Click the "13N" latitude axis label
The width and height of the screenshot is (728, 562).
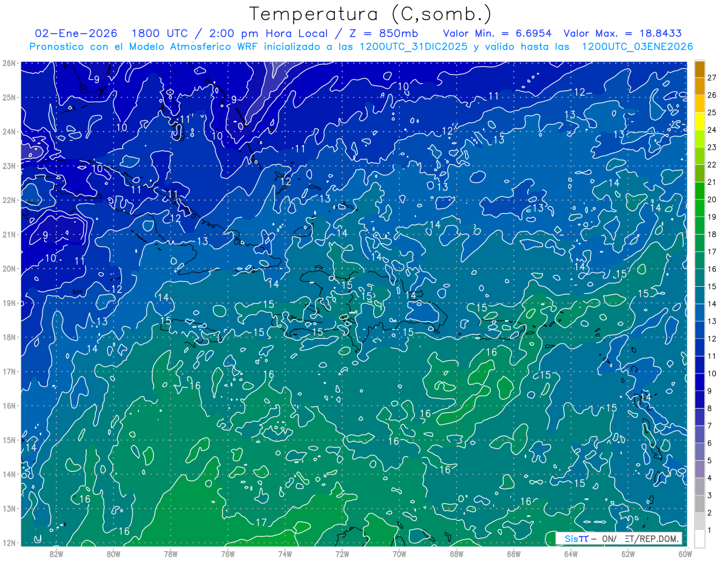9,508
